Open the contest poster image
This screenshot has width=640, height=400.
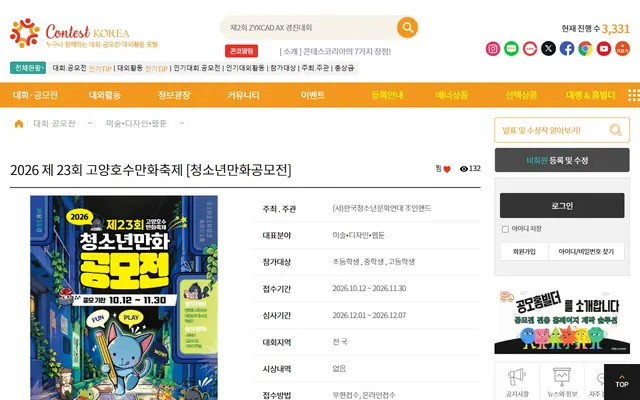point(124,298)
